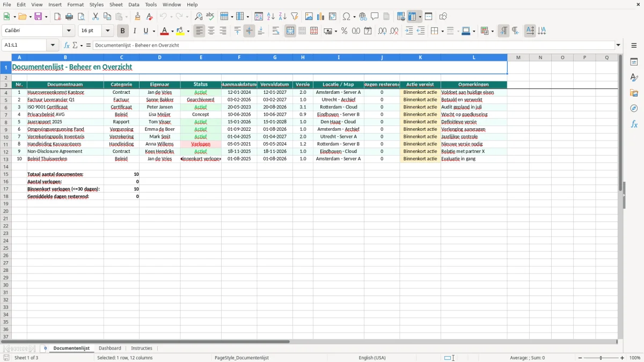Open the borders dropdown arrow
The image size is (644, 362).
pyautogui.click(x=442, y=31)
